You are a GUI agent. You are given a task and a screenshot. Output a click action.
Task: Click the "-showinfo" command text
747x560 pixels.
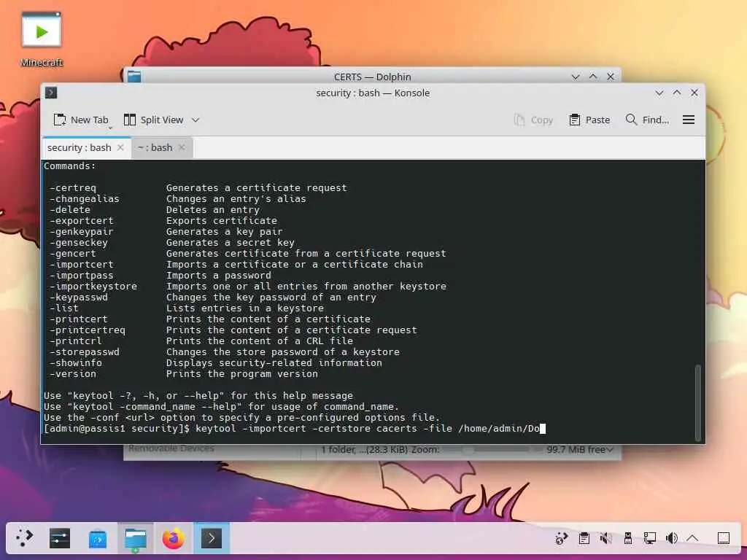tap(76, 363)
